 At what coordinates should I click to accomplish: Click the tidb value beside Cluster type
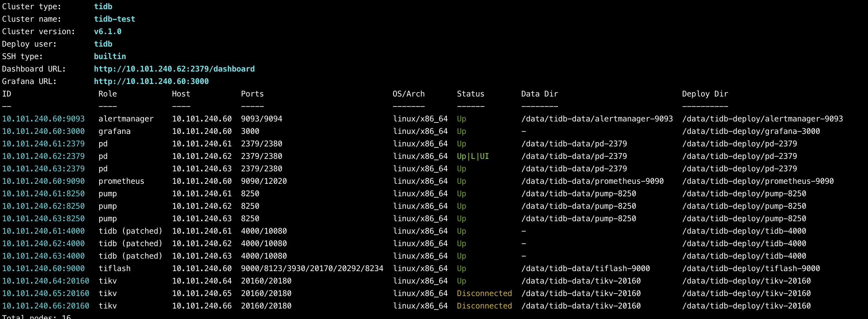103,7
